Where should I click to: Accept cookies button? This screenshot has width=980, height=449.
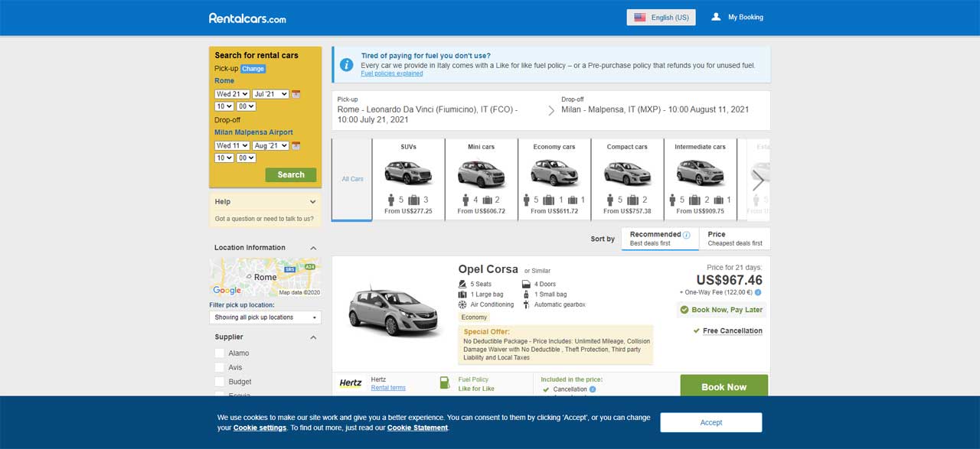711,422
